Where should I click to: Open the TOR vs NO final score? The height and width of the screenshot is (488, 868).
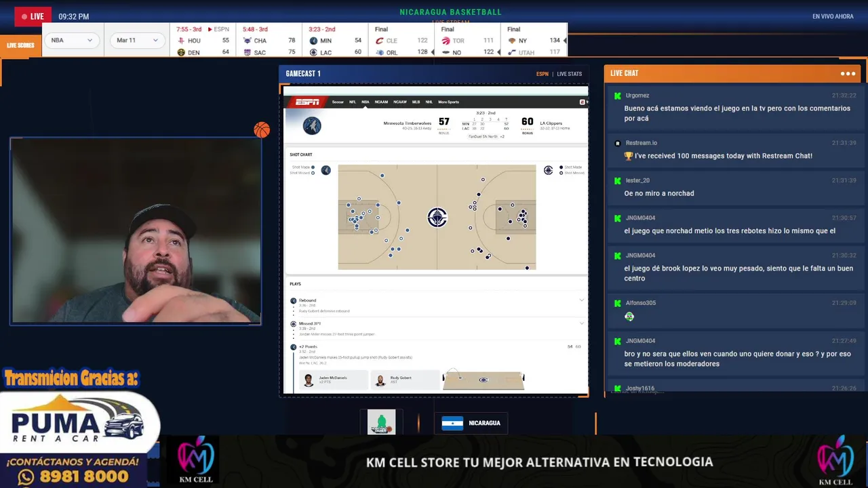point(468,41)
